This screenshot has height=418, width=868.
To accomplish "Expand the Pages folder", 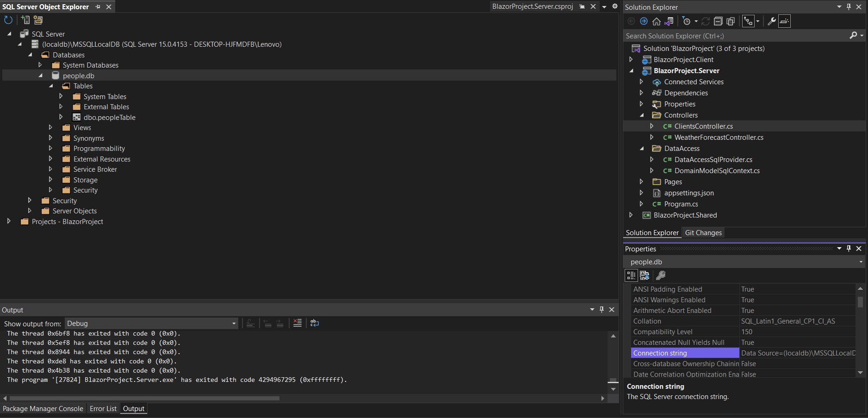I will pos(642,182).
